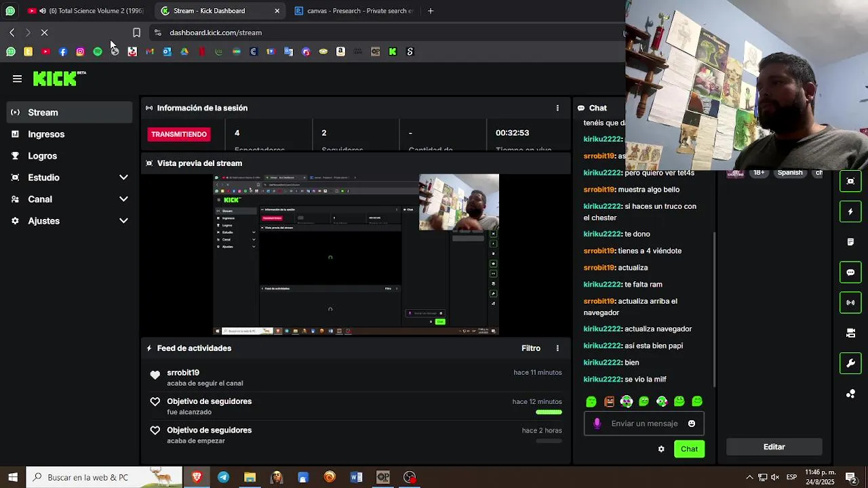Open the Spotify bookmark
Screen dimensions: 868x488
[x=98, y=52]
